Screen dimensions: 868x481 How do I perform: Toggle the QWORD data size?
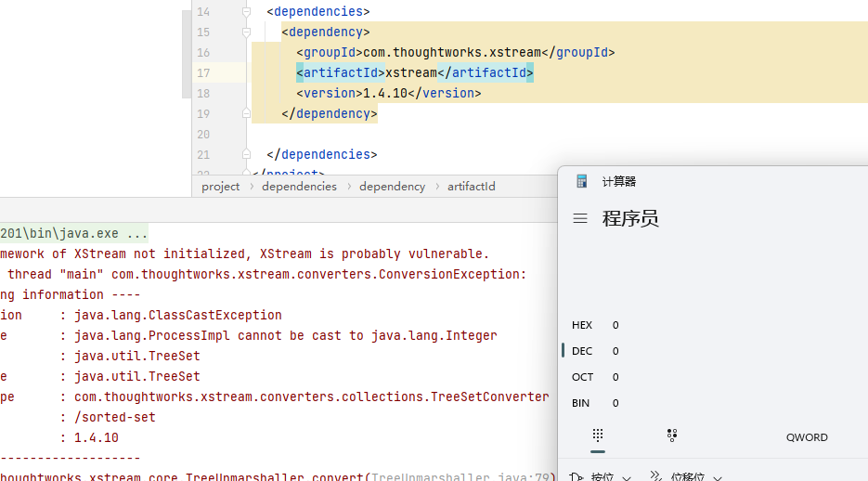click(807, 437)
